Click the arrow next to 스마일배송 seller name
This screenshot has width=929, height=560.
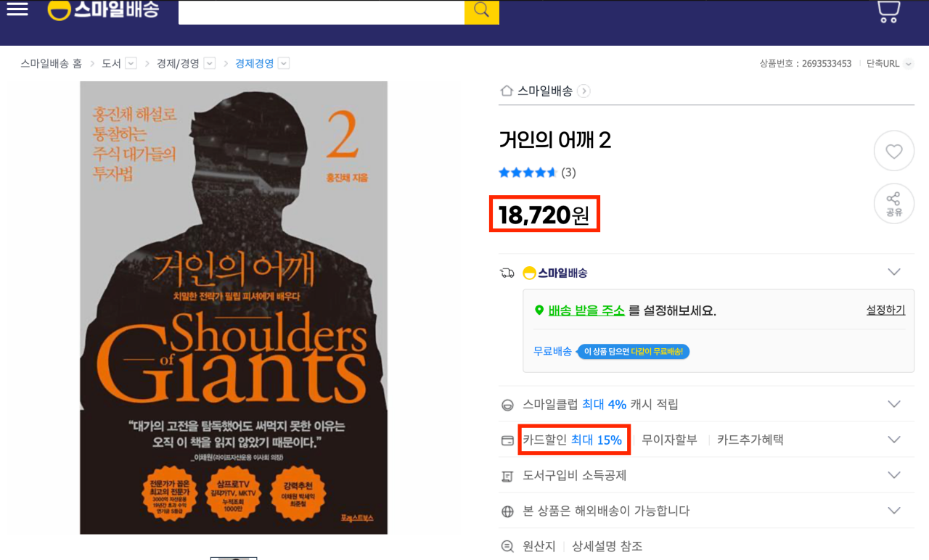pos(584,91)
